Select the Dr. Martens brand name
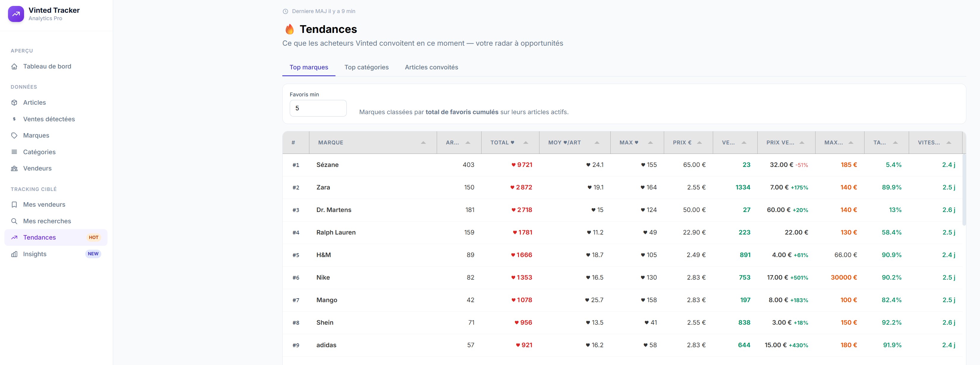This screenshot has height=365, width=980. pos(334,210)
